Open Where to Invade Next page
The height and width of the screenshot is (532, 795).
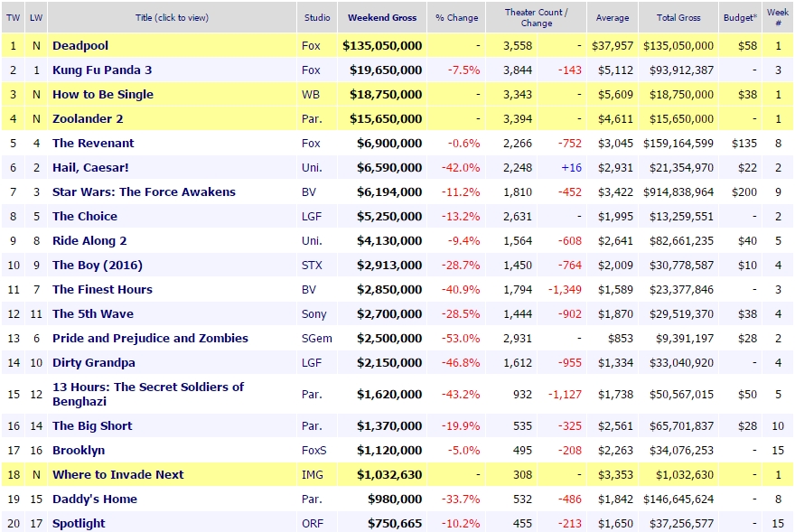click(118, 474)
